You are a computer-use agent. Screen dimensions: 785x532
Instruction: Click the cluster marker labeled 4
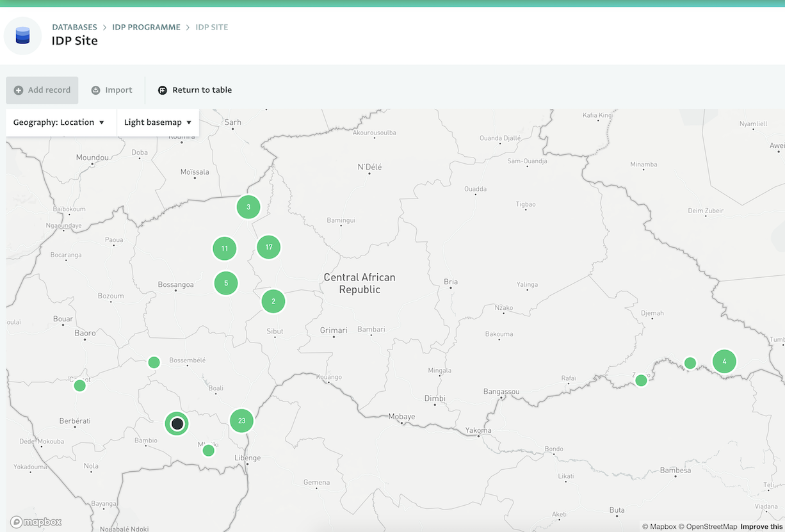(724, 361)
